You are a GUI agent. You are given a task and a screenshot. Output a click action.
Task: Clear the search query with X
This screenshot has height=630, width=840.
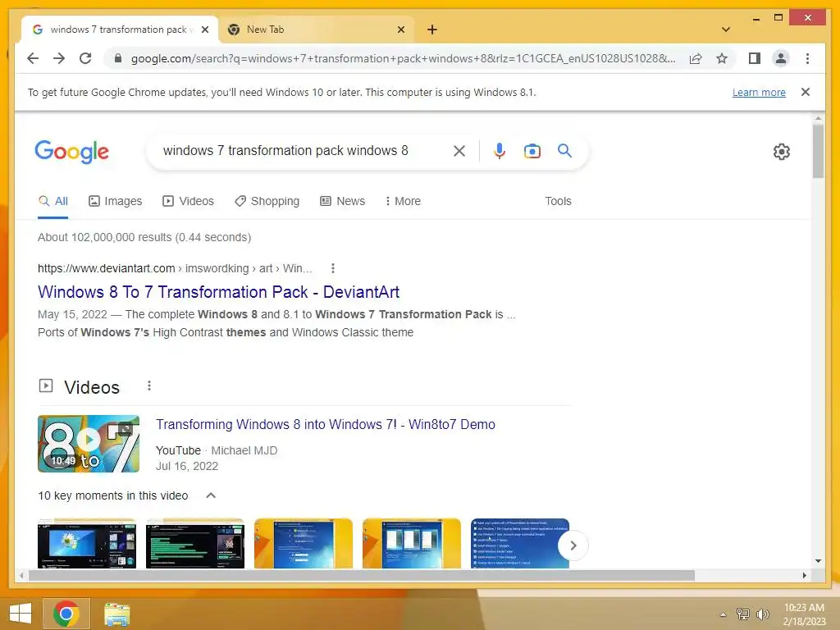459,151
